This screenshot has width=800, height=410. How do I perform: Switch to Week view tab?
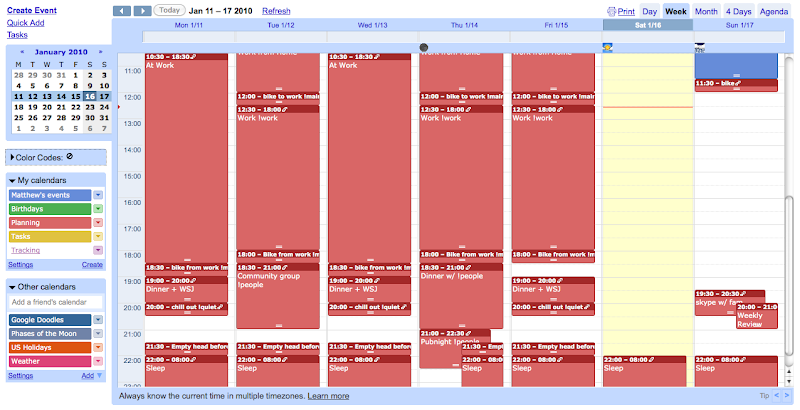[x=676, y=11]
